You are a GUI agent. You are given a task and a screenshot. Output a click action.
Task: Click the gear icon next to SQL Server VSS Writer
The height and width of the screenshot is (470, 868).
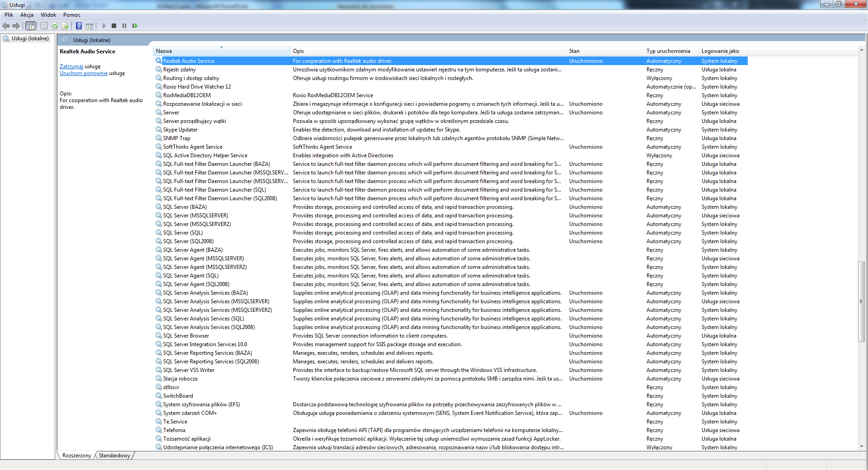(159, 370)
